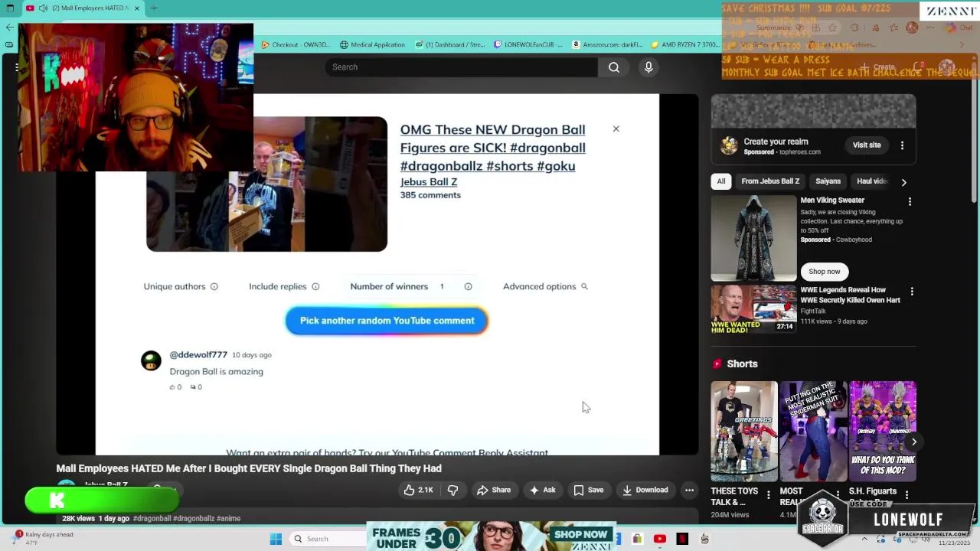Open THESE TOYS TALK short thumbnail

coord(743,431)
